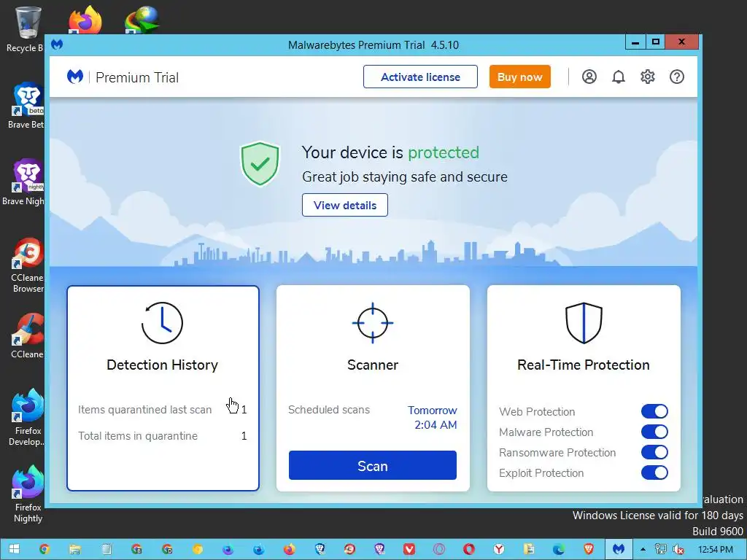Open the red Opera taskbar icon

[x=469, y=549]
